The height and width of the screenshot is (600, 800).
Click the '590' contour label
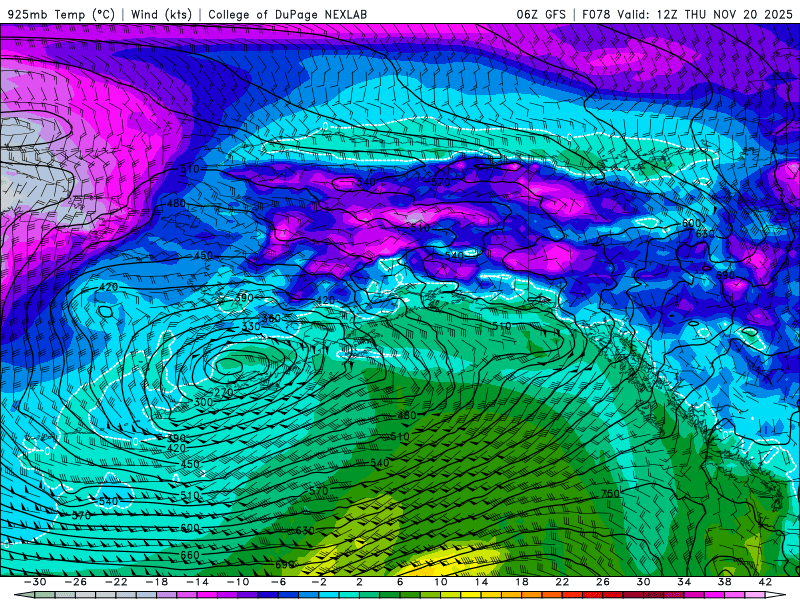click(x=244, y=298)
